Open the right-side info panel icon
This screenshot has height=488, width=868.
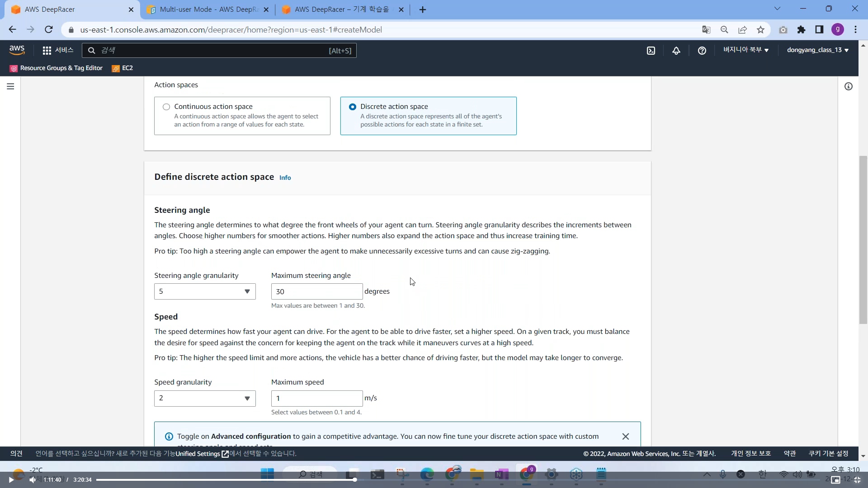point(849,86)
